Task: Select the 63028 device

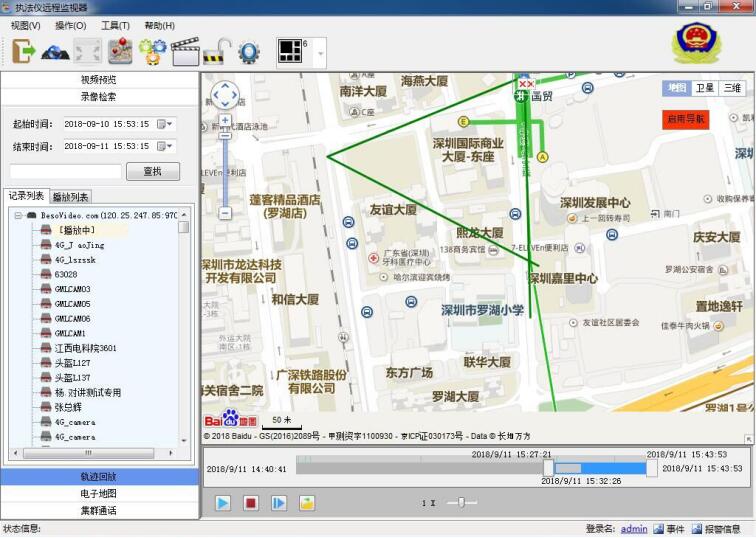Action: coord(66,274)
